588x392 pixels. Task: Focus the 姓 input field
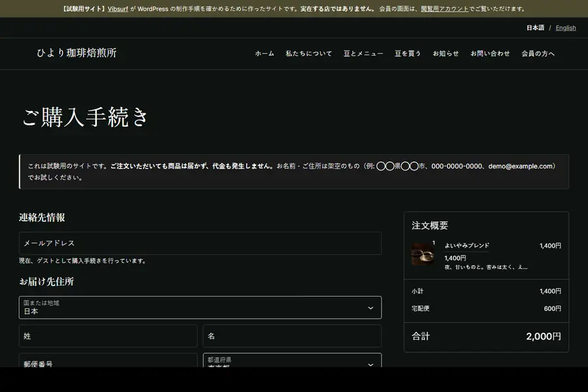pos(108,336)
